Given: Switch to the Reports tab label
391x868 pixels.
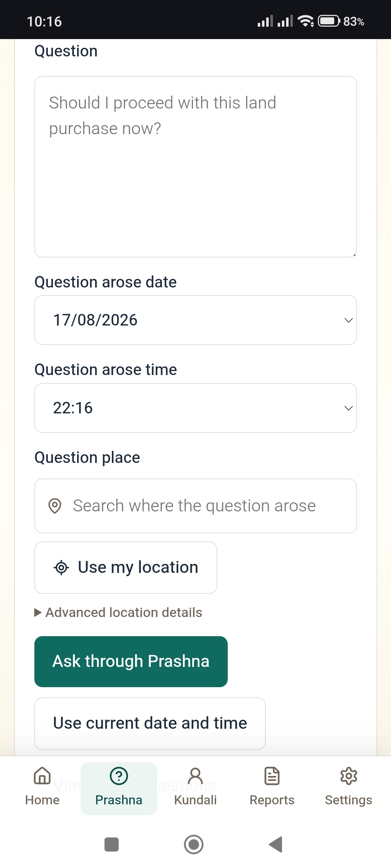Looking at the screenshot, I should [x=272, y=800].
